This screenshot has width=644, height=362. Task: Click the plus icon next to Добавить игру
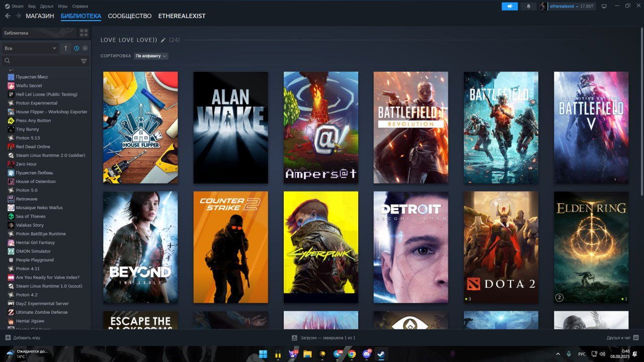click(x=8, y=337)
